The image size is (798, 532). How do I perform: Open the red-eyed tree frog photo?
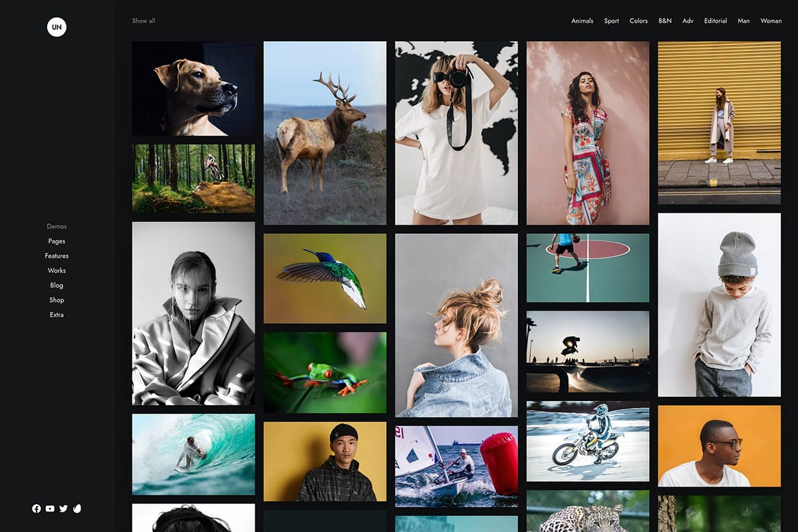pyautogui.click(x=325, y=372)
